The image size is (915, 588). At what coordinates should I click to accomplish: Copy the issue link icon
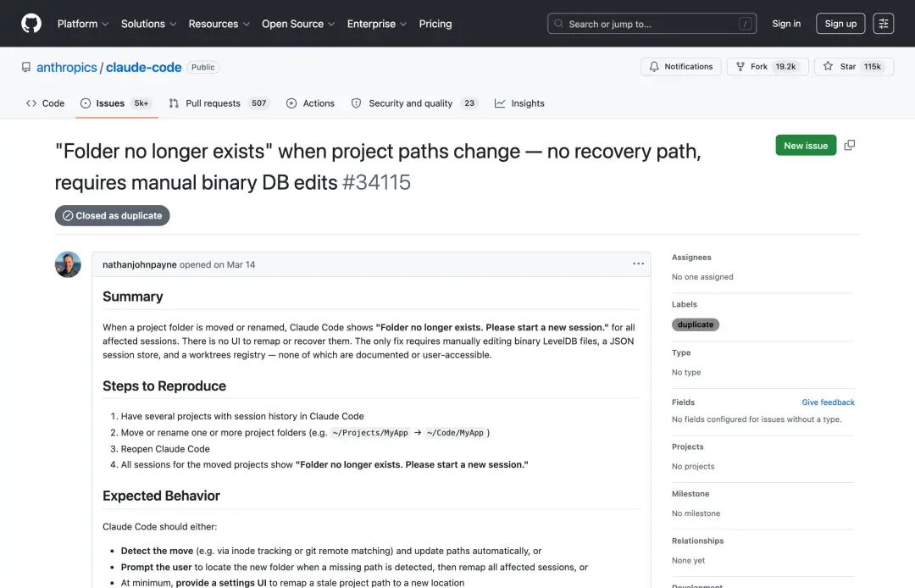coord(850,145)
